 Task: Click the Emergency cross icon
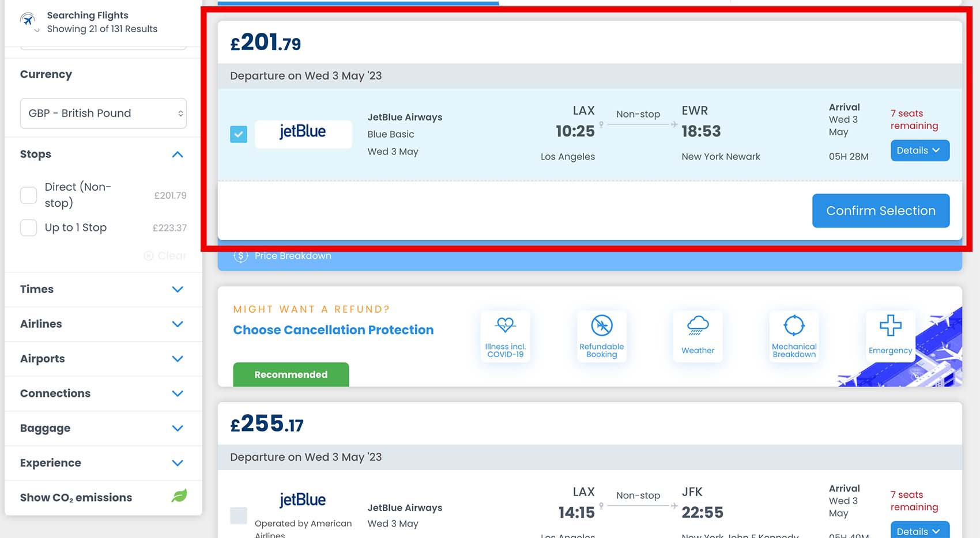pos(890,325)
